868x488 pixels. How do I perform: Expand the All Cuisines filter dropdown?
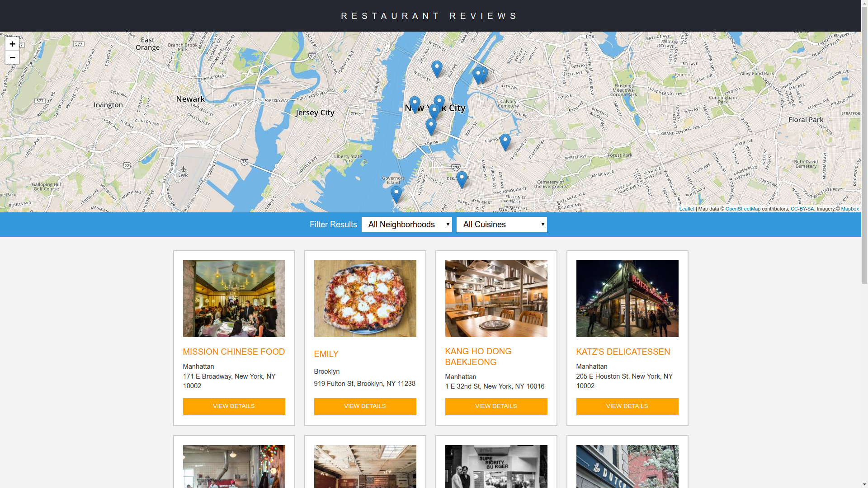(x=502, y=224)
